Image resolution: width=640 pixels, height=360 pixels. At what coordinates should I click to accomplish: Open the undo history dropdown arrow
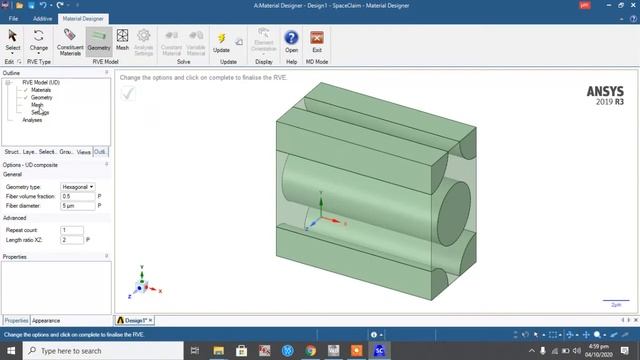pyautogui.click(x=51, y=6)
